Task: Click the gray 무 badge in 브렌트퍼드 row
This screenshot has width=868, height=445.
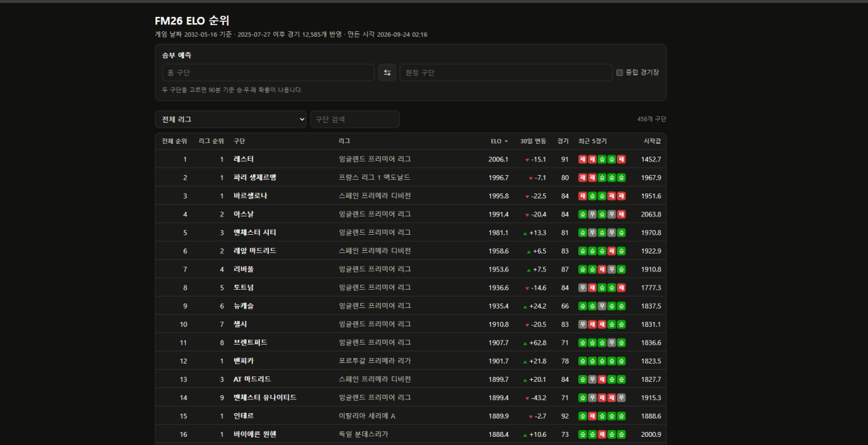Action: tap(611, 343)
